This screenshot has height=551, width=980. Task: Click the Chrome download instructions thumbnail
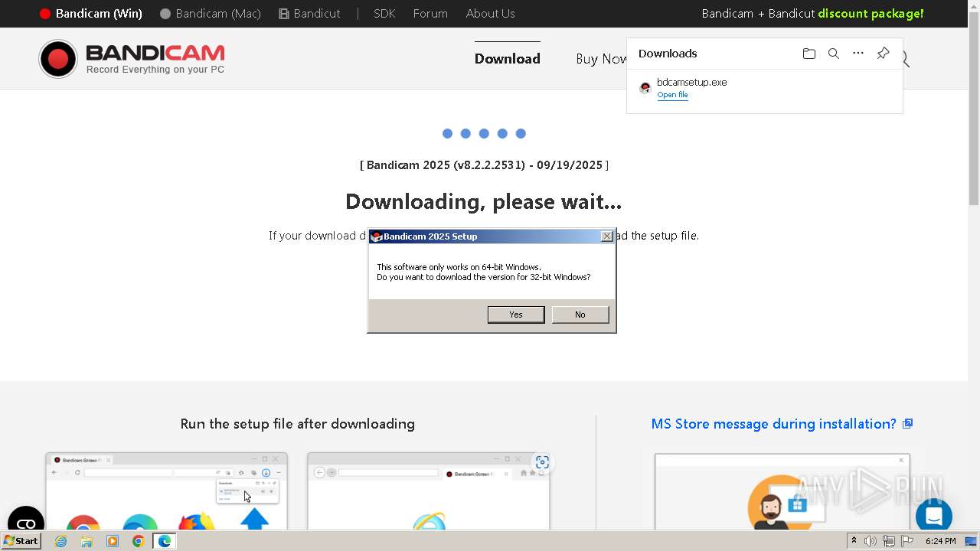coord(167,491)
